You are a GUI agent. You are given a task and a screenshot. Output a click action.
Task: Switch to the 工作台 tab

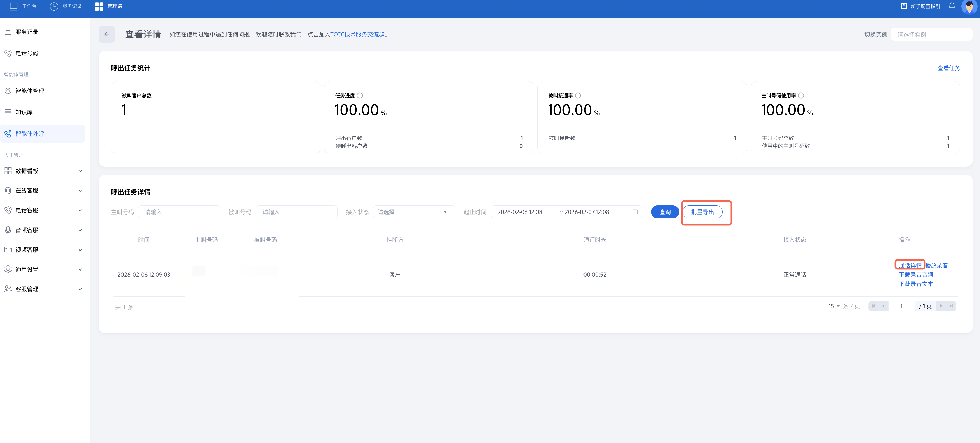pos(23,6)
